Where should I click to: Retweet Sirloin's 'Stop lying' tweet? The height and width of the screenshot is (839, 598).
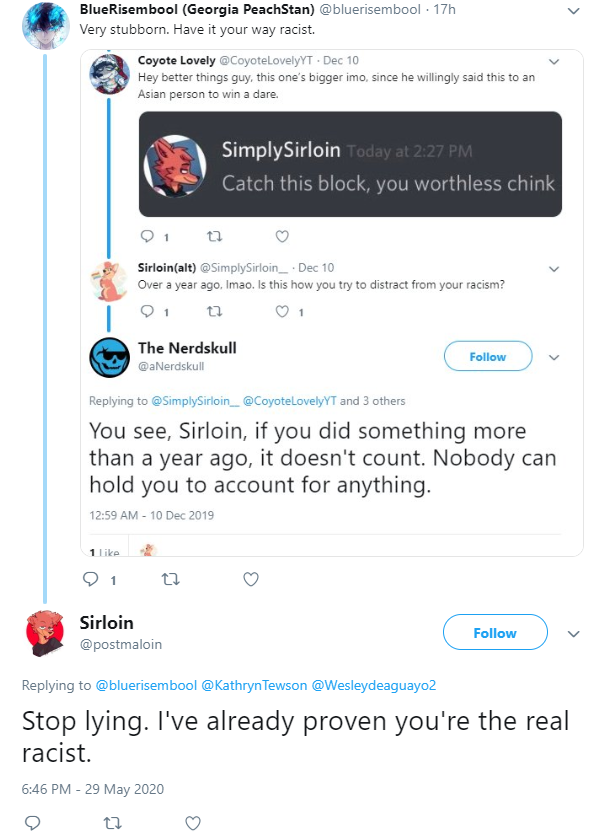(x=112, y=823)
